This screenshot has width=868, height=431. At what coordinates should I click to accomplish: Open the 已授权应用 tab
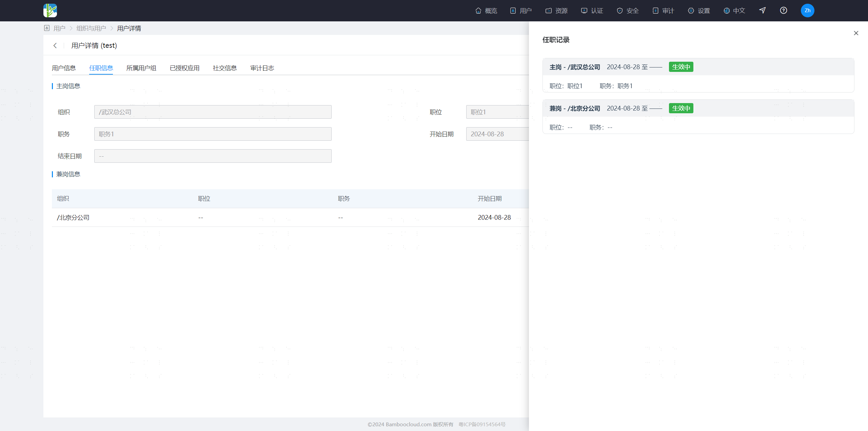tap(184, 68)
